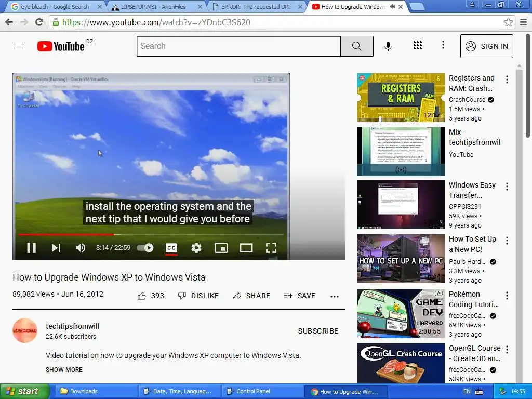Viewport: 532px width, 399px height.
Task: Seek on the red video progress bar
Action: coord(151,234)
